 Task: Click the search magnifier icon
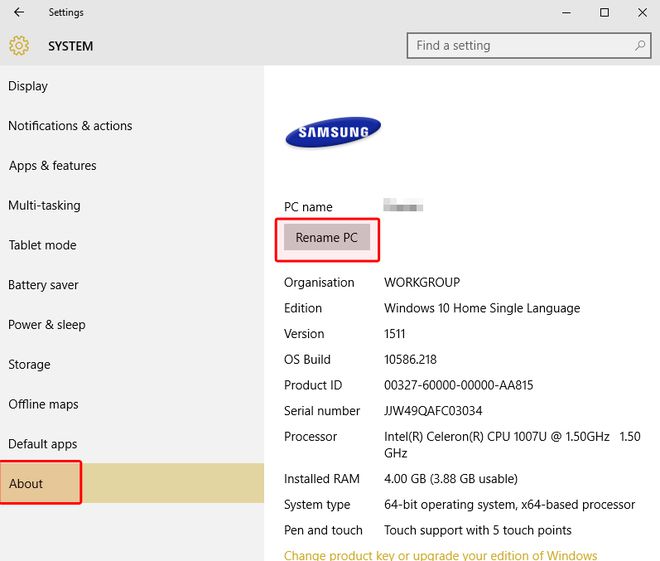point(640,45)
